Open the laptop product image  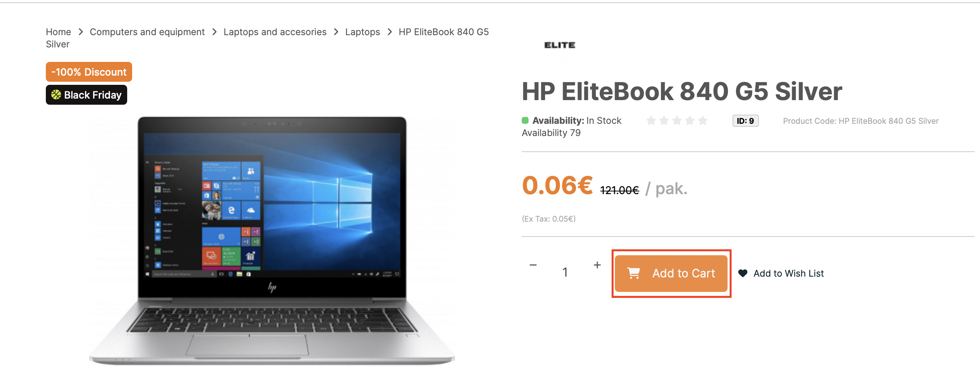pos(272,241)
